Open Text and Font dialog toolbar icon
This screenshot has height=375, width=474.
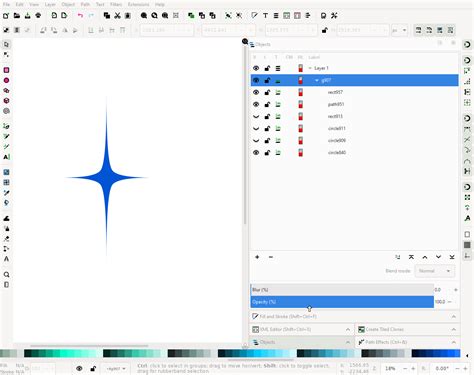pyautogui.click(x=265, y=15)
